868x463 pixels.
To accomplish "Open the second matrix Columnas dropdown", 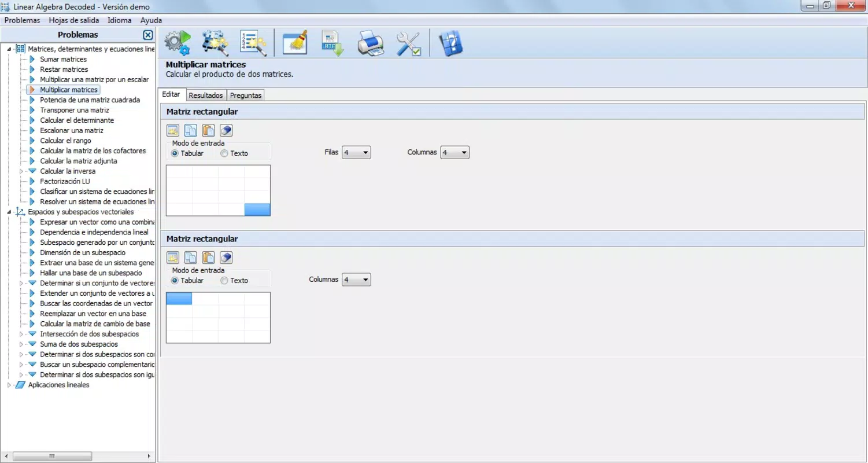I will point(356,280).
